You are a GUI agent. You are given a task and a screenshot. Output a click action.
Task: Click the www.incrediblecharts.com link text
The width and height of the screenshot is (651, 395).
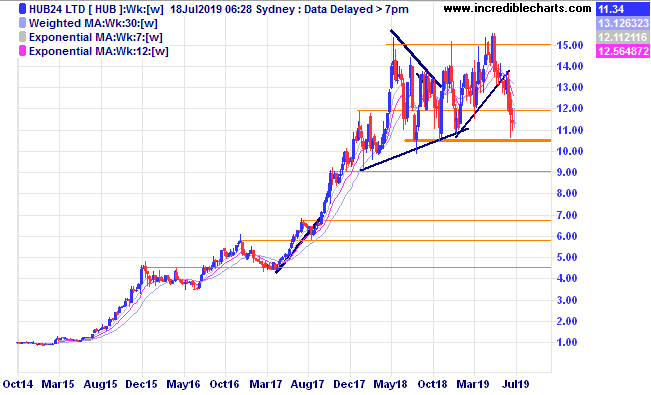[517, 8]
